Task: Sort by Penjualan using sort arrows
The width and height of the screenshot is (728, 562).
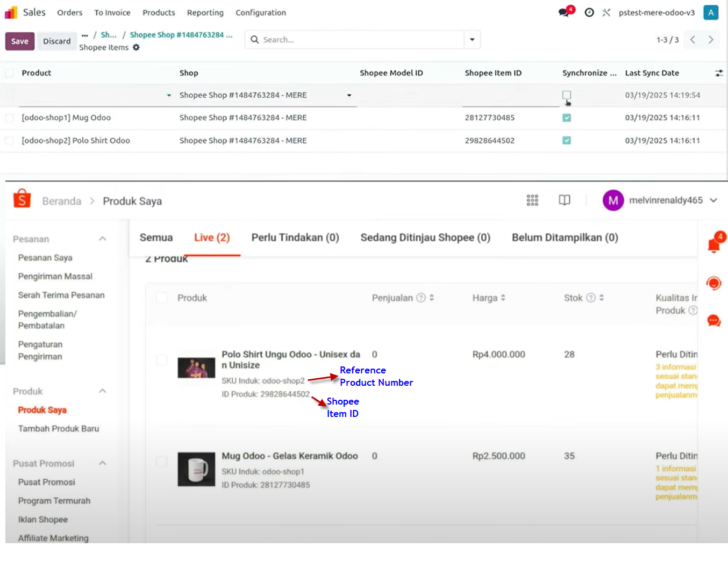Action: click(x=432, y=298)
